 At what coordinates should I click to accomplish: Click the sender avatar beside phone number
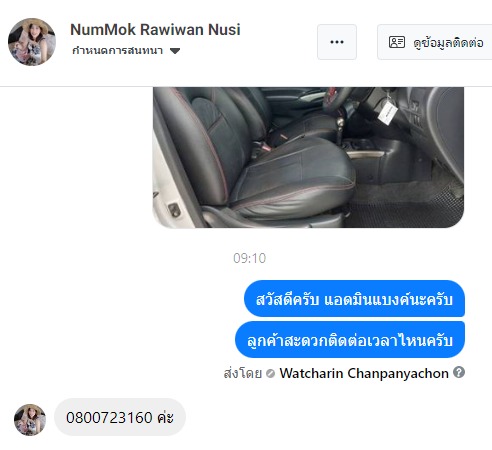click(x=30, y=420)
